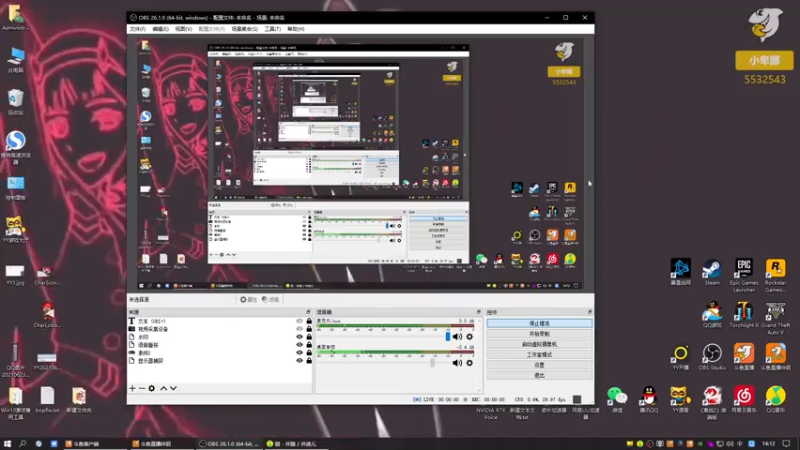Move source up with the up arrow
The height and width of the screenshot is (450, 800).
pos(164,388)
